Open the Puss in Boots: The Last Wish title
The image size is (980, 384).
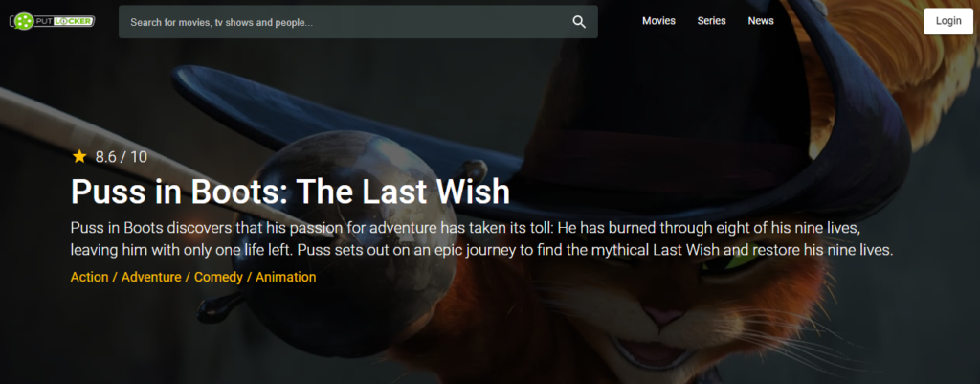coord(290,192)
